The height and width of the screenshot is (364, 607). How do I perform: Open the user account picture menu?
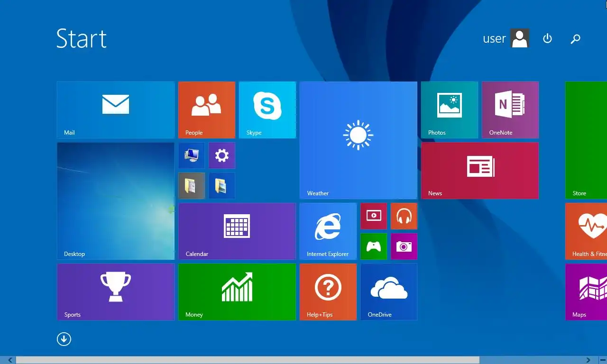(520, 38)
